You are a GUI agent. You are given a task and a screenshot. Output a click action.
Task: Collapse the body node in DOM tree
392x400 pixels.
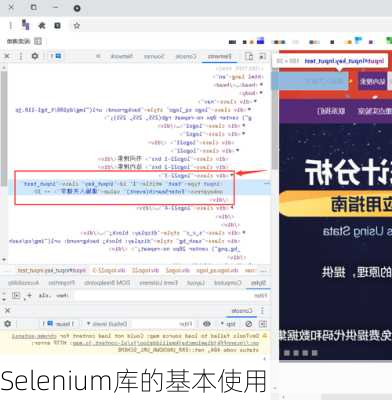261,93
